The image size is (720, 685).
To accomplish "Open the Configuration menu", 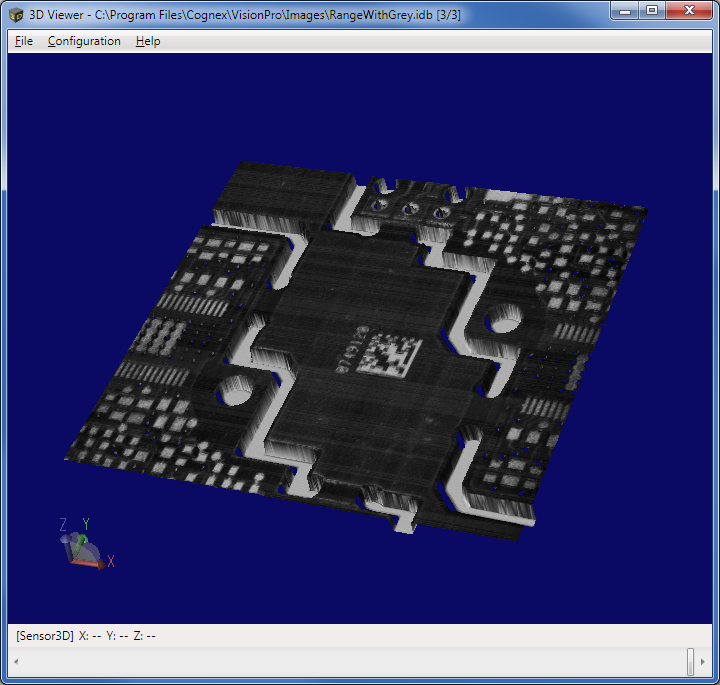I will point(84,41).
